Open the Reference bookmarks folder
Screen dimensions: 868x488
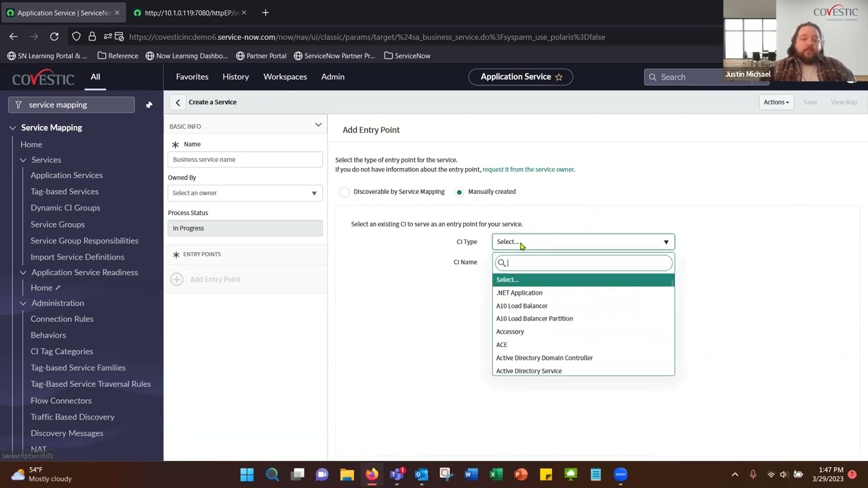tap(118, 56)
